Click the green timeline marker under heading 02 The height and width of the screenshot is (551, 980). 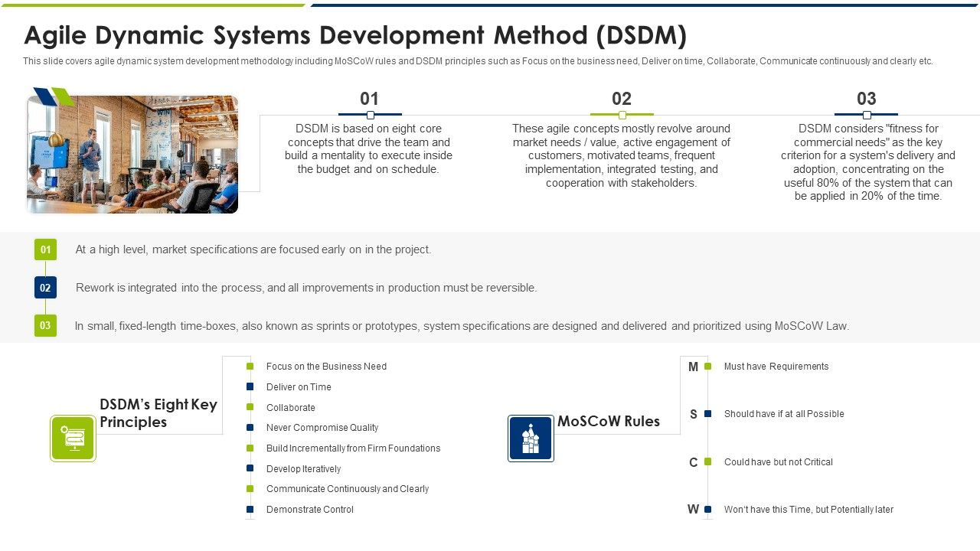[x=622, y=115]
